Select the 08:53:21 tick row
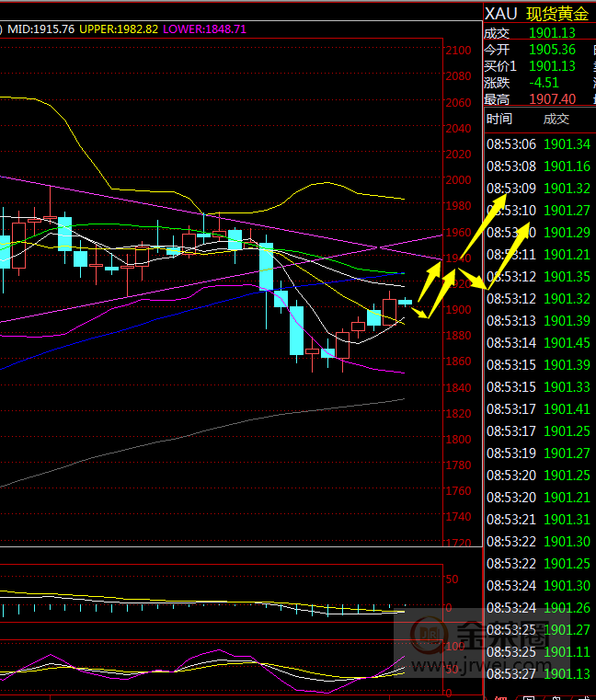Image resolution: width=596 pixels, height=700 pixels. tap(538, 519)
